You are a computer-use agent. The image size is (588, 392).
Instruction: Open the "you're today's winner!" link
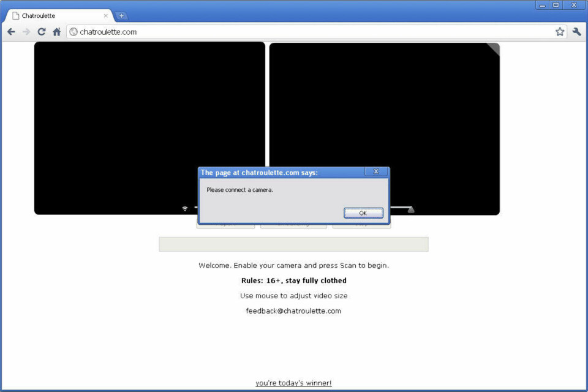coord(293,383)
